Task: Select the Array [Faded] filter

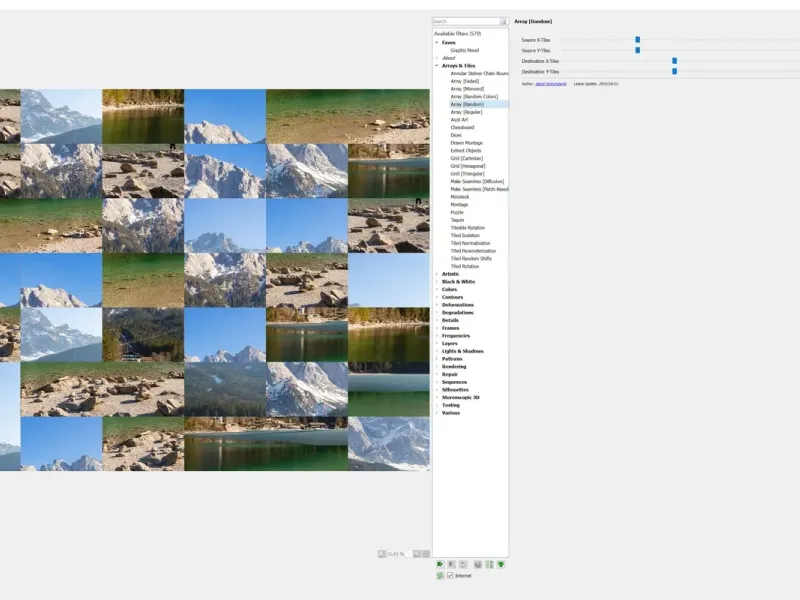Action: click(464, 81)
